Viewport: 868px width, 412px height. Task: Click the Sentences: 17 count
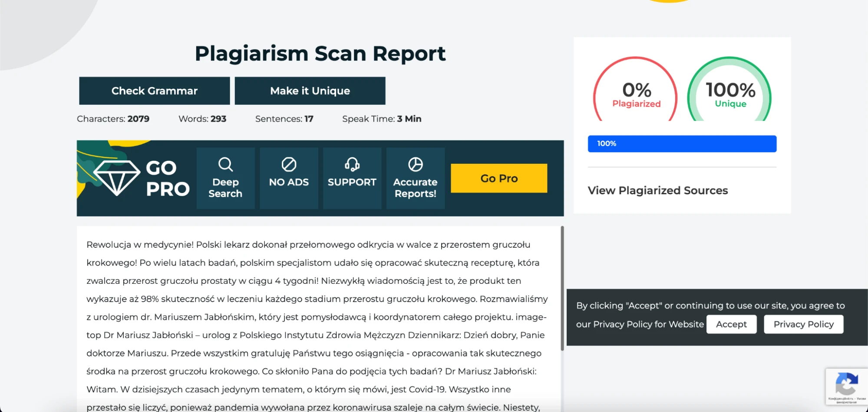(x=284, y=119)
